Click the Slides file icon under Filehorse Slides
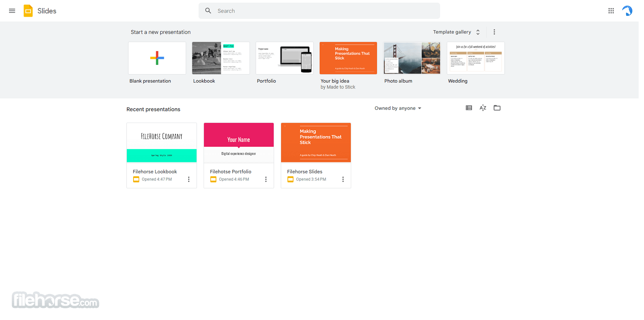Viewport: 644px width, 320px height. pos(291,179)
